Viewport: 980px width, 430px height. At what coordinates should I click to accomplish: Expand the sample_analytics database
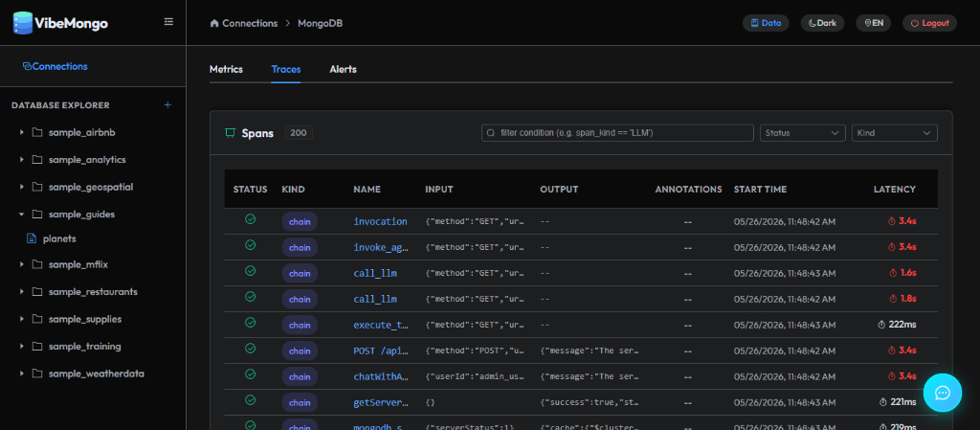coord(22,159)
